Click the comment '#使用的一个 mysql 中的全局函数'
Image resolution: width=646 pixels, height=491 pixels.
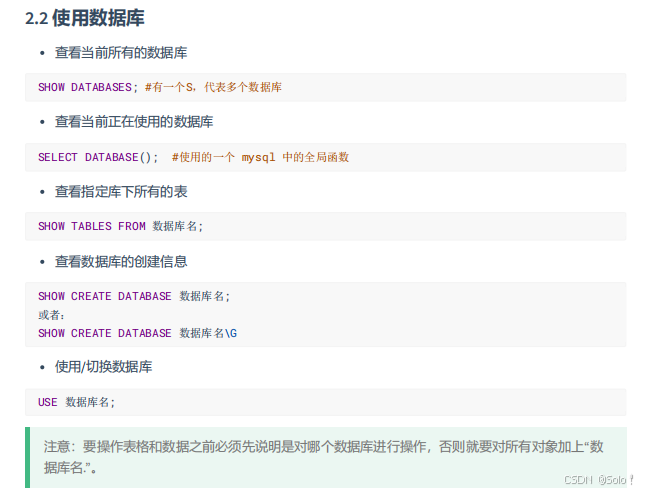260,157
